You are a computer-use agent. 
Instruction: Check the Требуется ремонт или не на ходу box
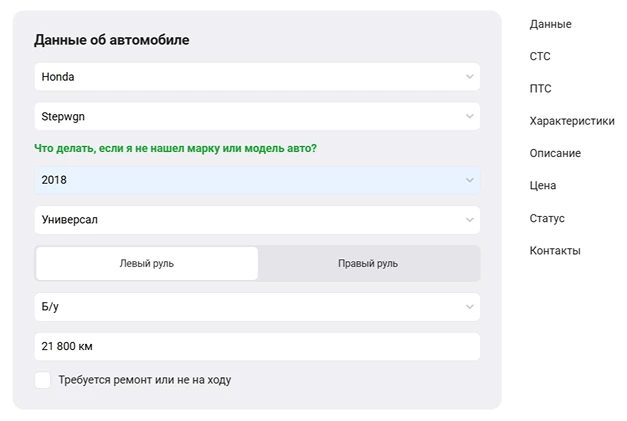[42, 380]
